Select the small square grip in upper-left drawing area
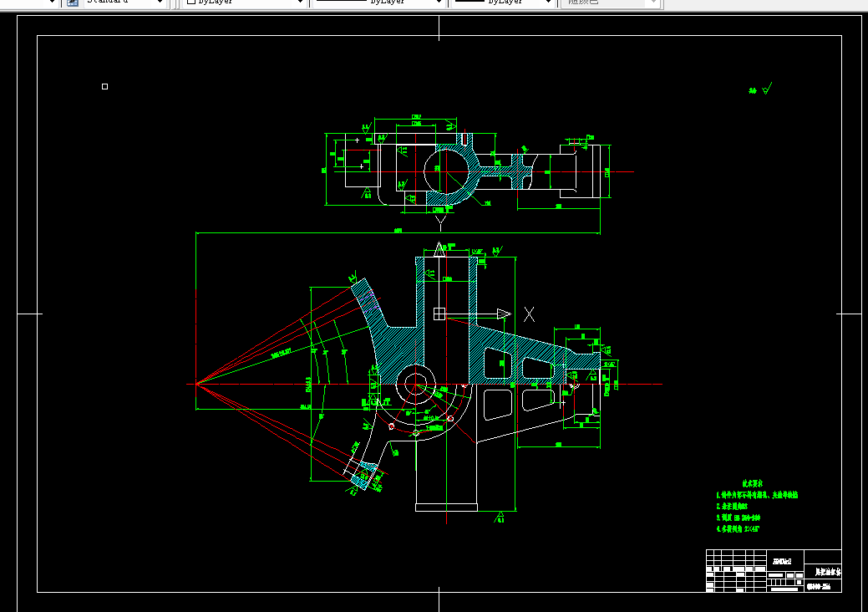The height and width of the screenshot is (612, 868). pos(104,86)
